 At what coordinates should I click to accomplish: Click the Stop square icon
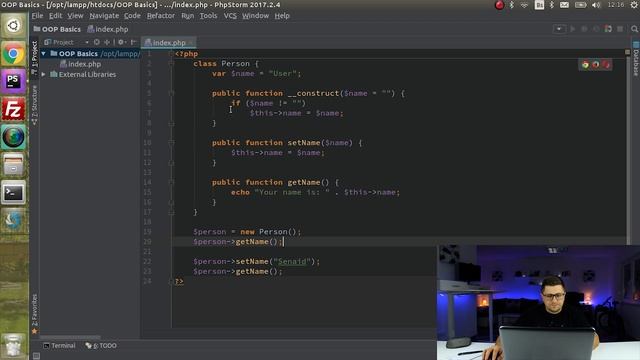[620, 29]
